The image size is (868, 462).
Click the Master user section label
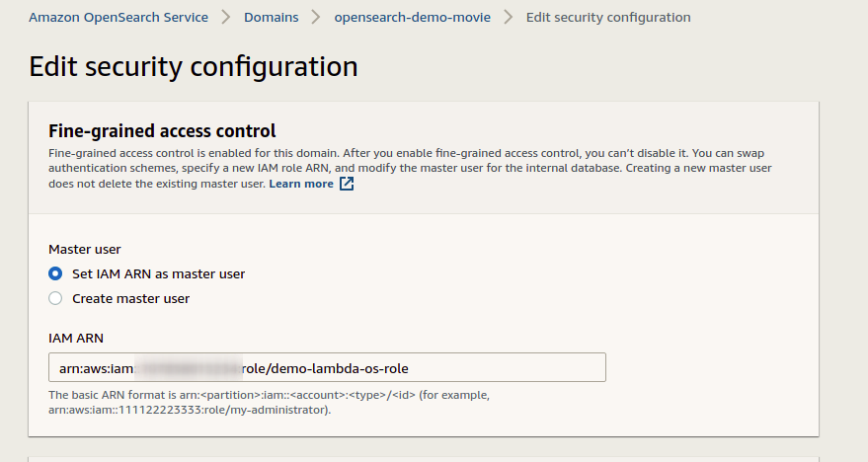click(x=85, y=250)
